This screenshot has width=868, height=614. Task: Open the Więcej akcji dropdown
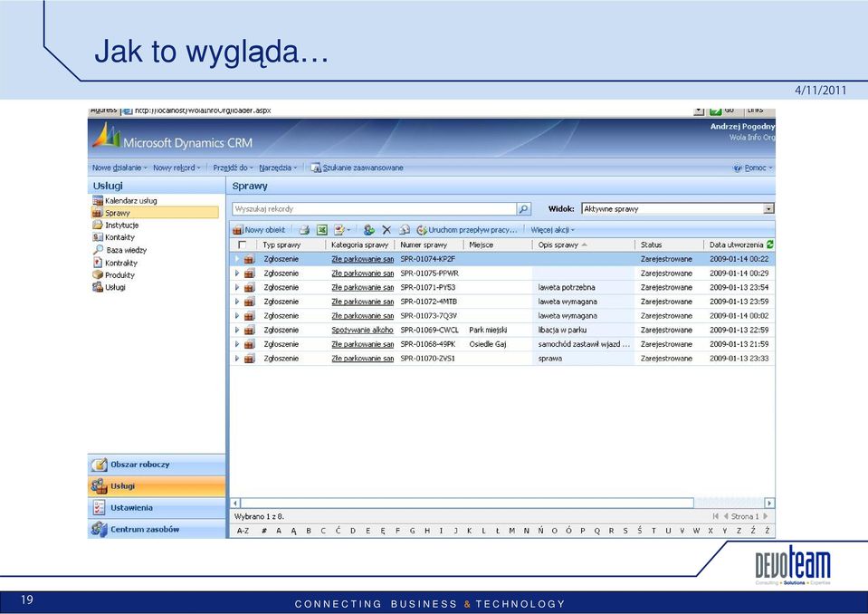(552, 230)
